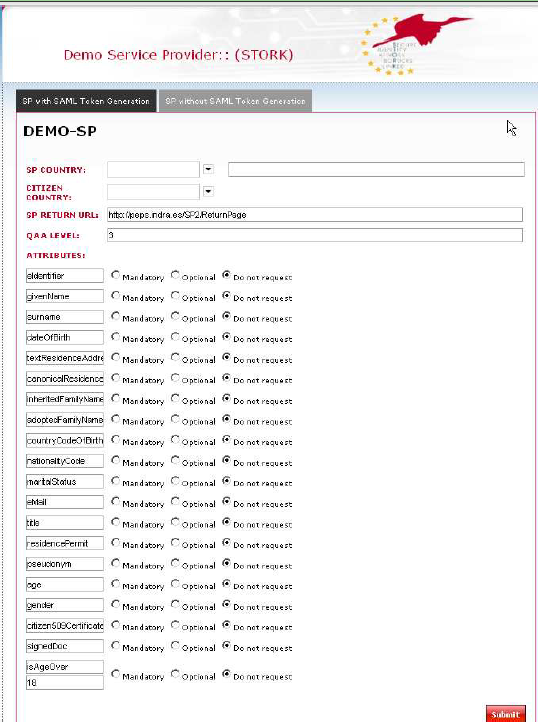Set title attribute to Mandatory

tap(115, 522)
